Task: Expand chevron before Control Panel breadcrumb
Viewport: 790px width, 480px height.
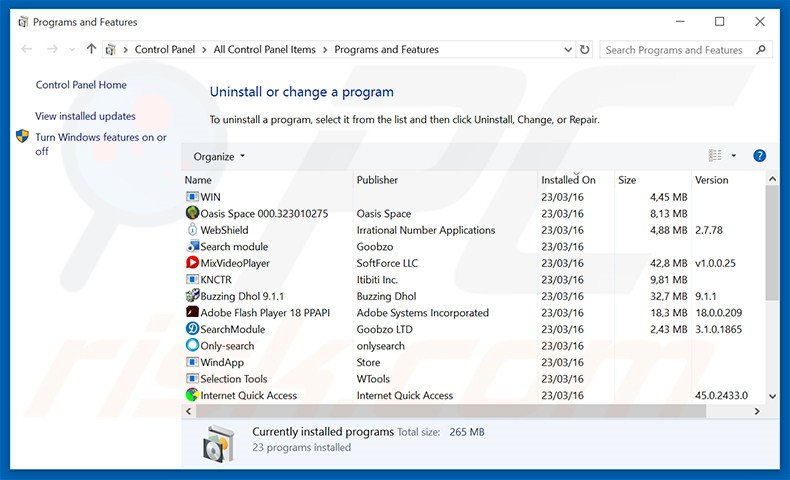Action: click(x=125, y=49)
